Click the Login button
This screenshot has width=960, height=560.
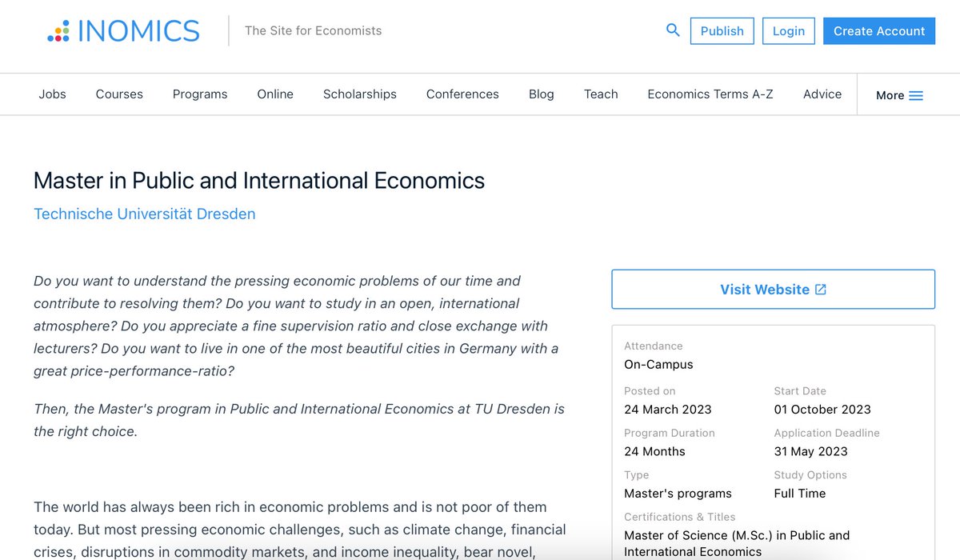(788, 31)
